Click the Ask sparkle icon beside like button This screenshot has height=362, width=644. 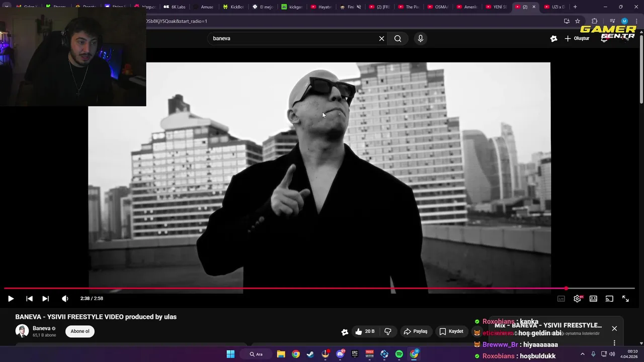(x=345, y=332)
